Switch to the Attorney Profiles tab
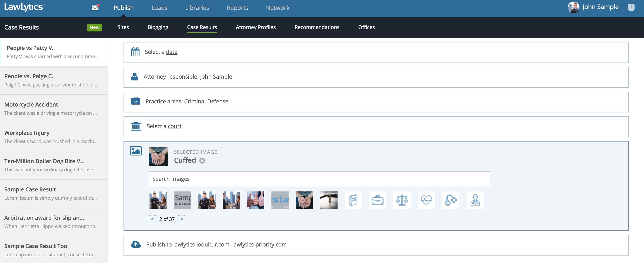The image size is (644, 263). coord(256,27)
